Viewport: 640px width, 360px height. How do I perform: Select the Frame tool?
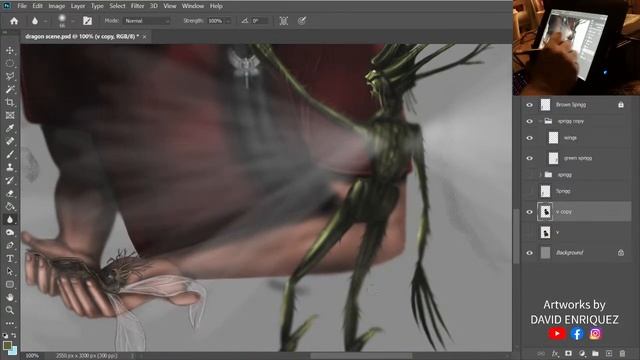10,116
